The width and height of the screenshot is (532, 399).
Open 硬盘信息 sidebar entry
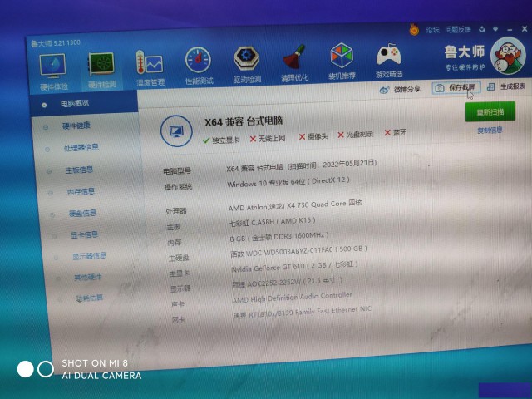pos(81,213)
